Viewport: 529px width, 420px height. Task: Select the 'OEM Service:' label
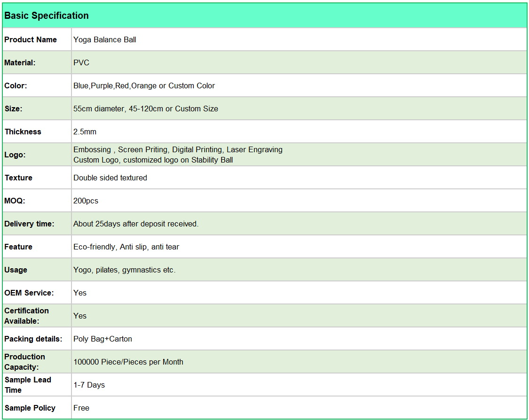[29, 293]
